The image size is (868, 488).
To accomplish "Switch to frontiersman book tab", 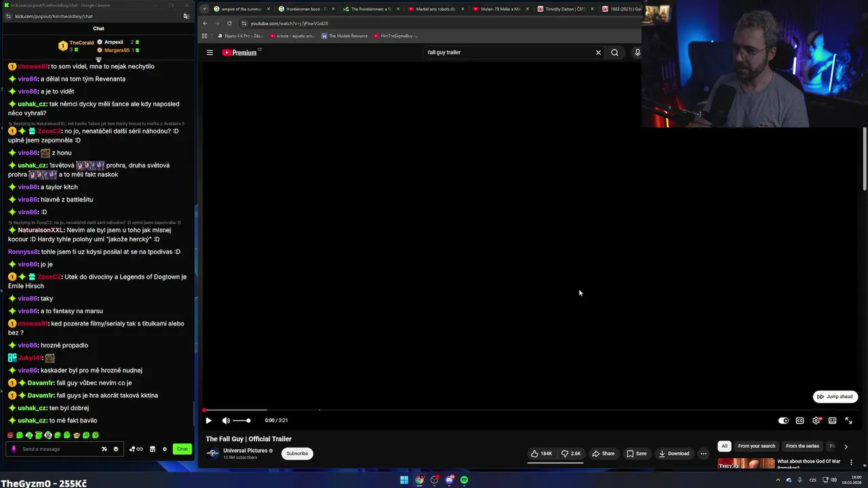I will (307, 9).
